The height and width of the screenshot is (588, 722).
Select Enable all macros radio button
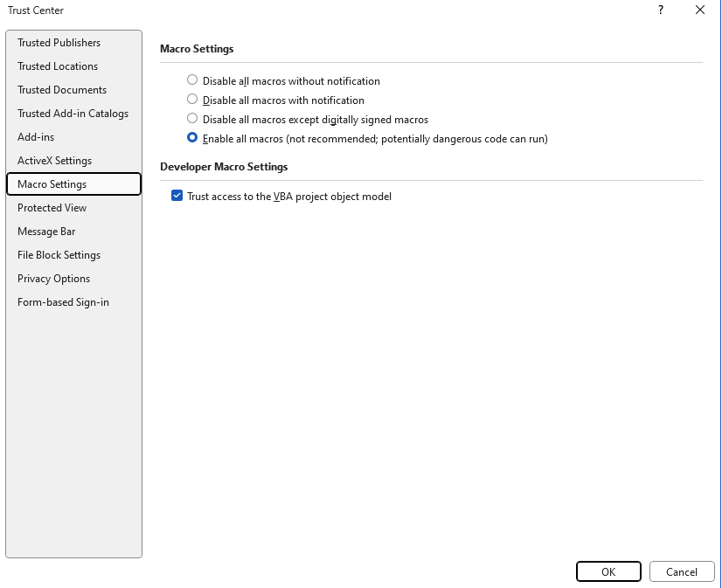tap(192, 138)
